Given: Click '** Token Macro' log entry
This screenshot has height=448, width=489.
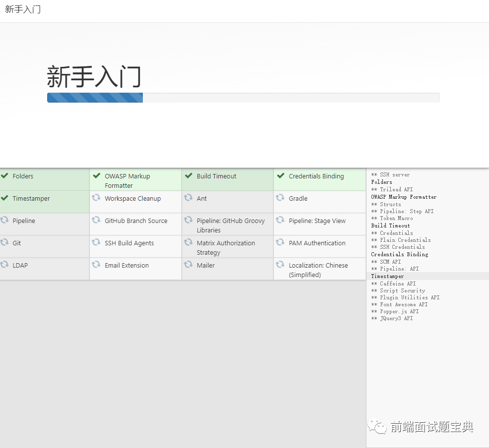Looking at the screenshot, I should pyautogui.click(x=392, y=218).
